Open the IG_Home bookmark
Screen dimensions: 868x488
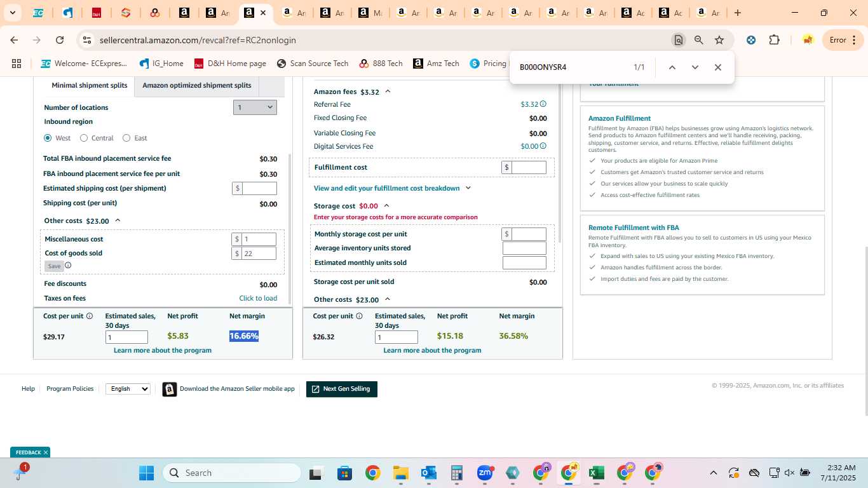[161, 64]
